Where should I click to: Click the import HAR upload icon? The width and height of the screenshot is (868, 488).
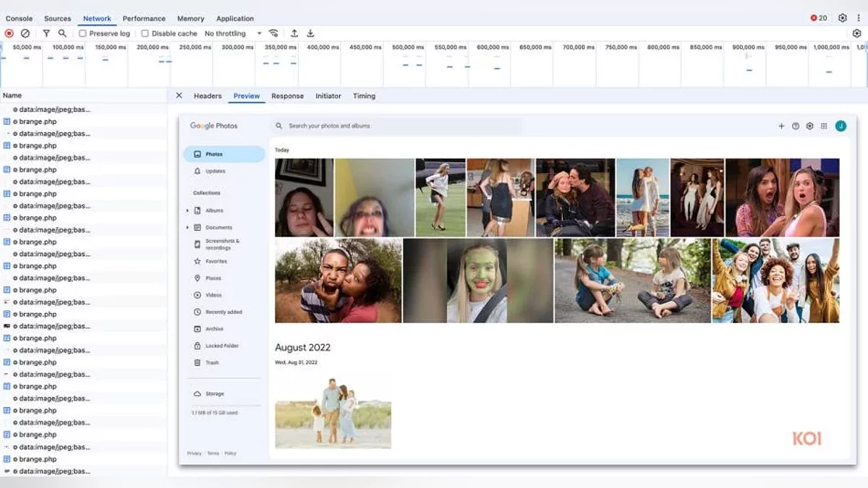[x=294, y=33]
